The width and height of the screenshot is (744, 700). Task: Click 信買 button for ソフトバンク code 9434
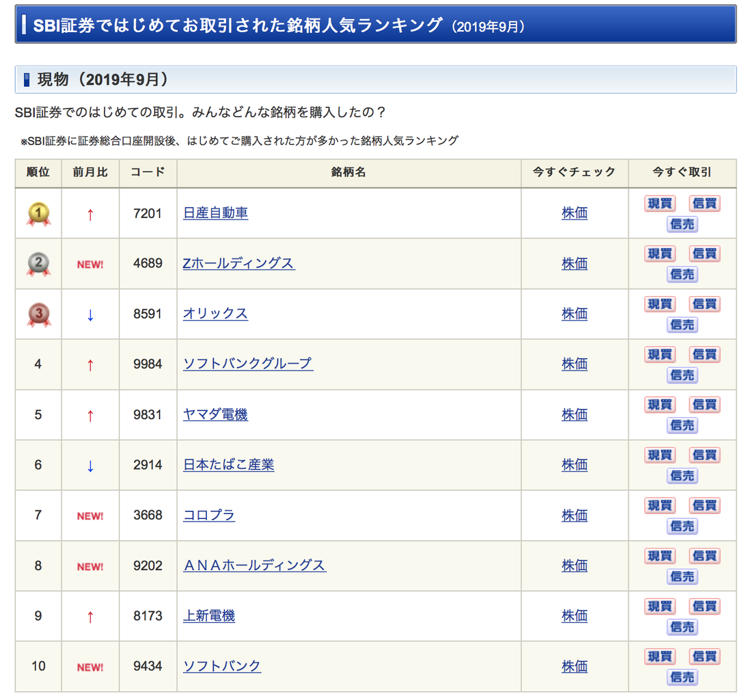pyautogui.click(x=704, y=656)
